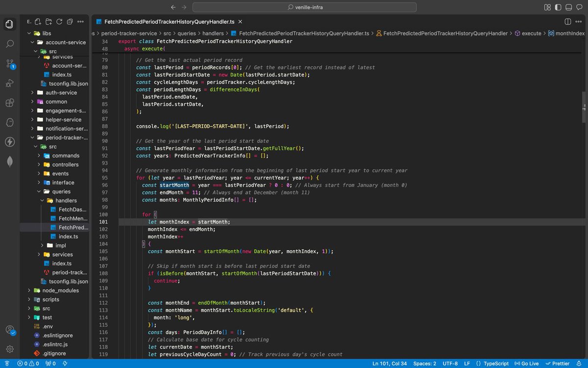Open the lightning bolt activity bar view
The height and width of the screenshot is (368, 588).
[x=9, y=142]
